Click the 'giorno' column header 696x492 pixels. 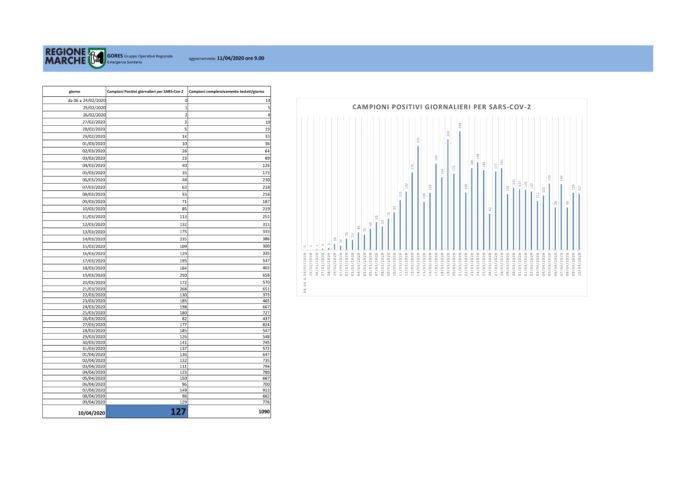[74, 91]
